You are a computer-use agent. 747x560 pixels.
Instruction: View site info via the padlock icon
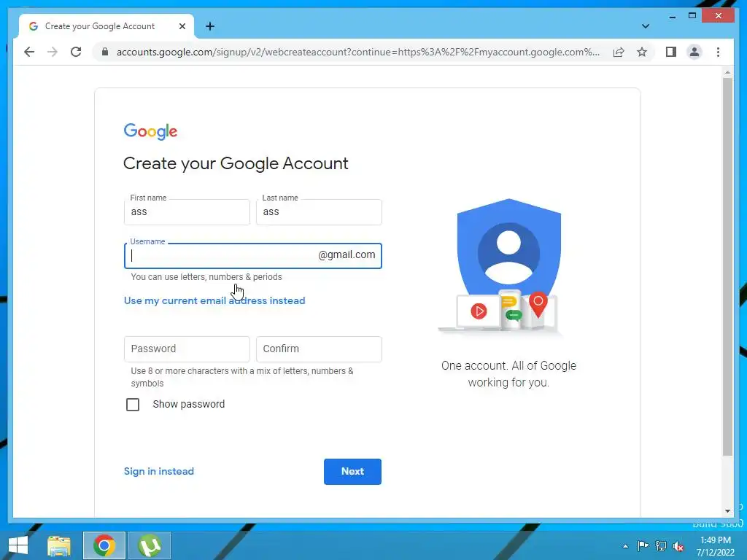click(105, 52)
